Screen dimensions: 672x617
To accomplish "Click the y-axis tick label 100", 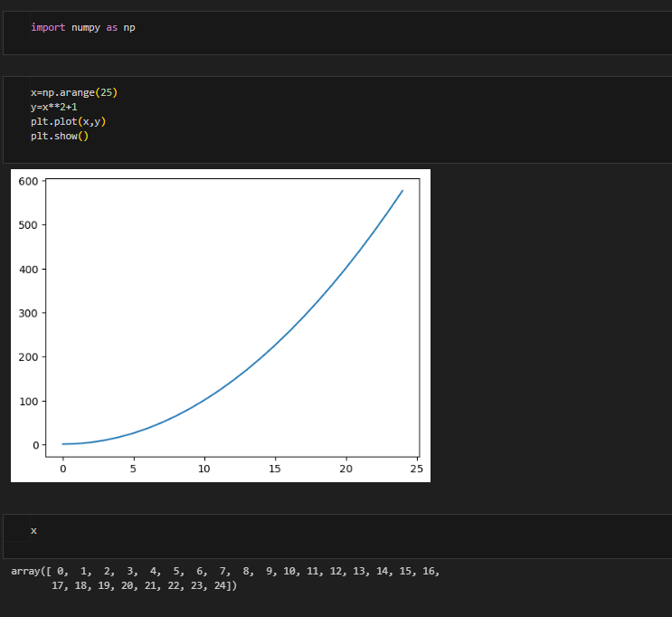I will 28,401.
